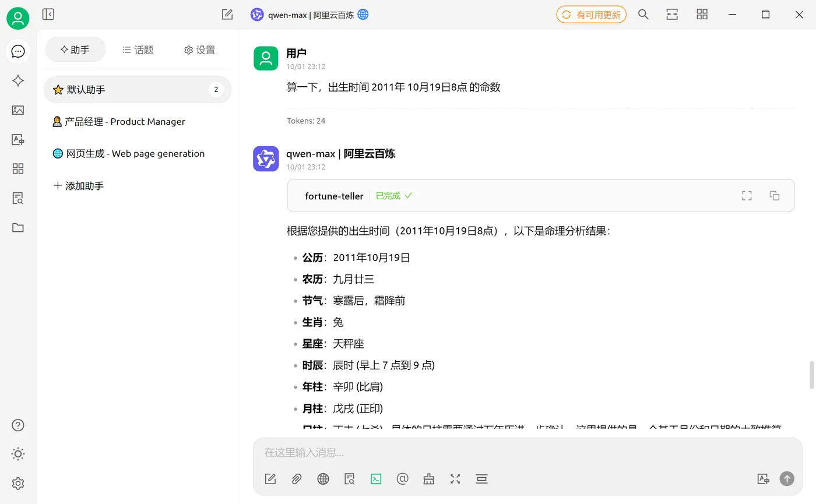Screen dimensions: 816x504
Task: Open the 设置 tab
Action: pyautogui.click(x=199, y=50)
